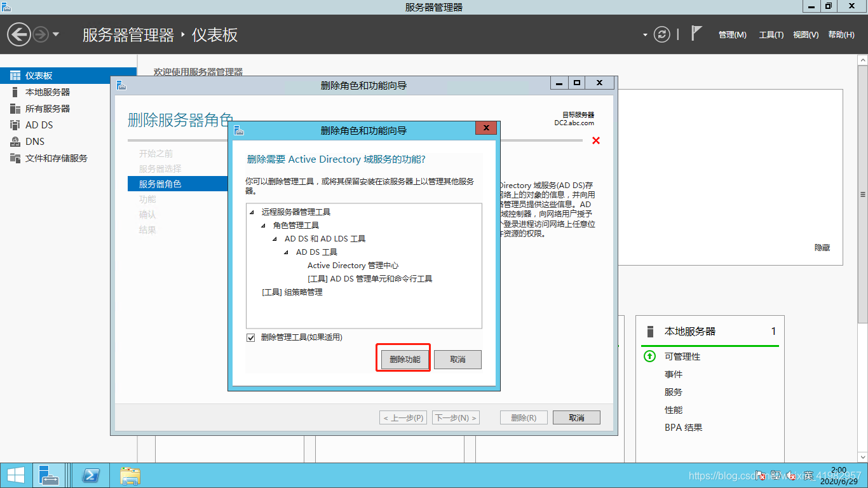Click 性能 in the 本地服务器 tile

click(x=674, y=410)
